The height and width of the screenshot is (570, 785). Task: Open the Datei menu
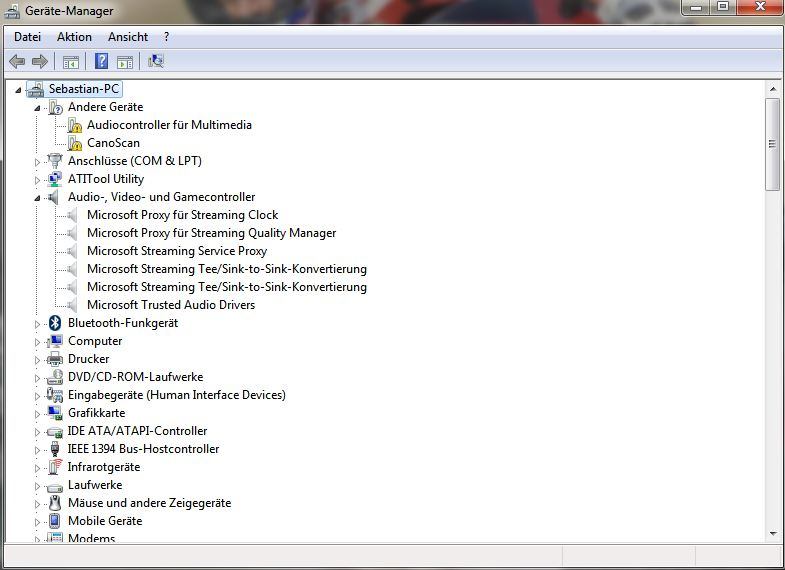28,37
